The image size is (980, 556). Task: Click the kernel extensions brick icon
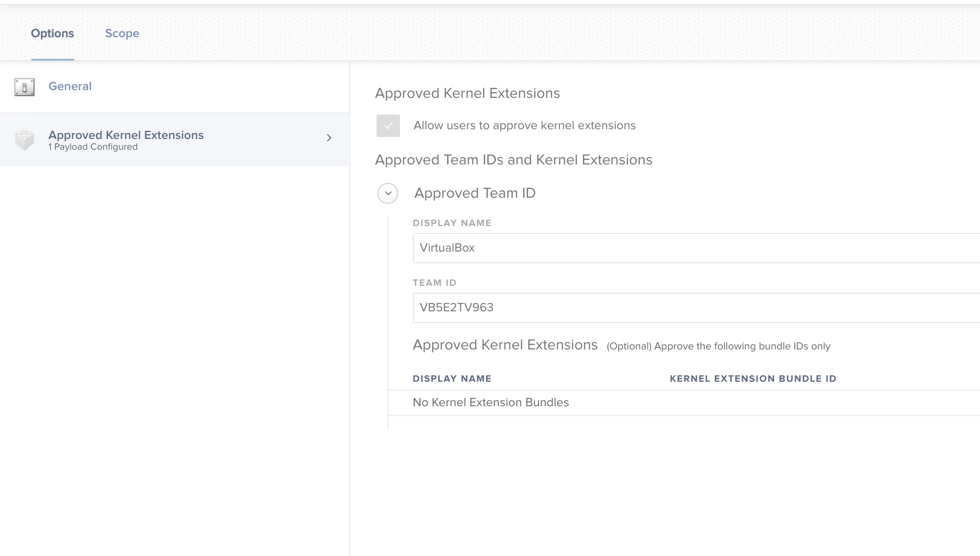[x=24, y=139]
